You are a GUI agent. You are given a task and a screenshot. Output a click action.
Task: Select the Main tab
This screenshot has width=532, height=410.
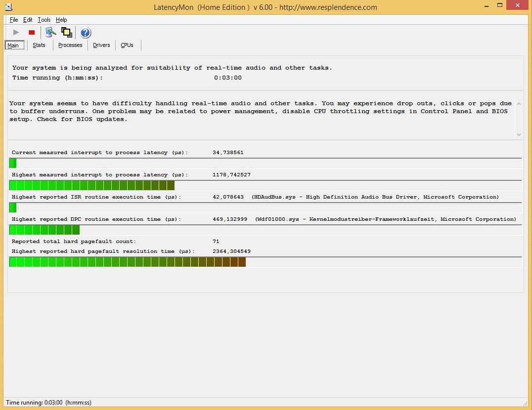pos(14,45)
